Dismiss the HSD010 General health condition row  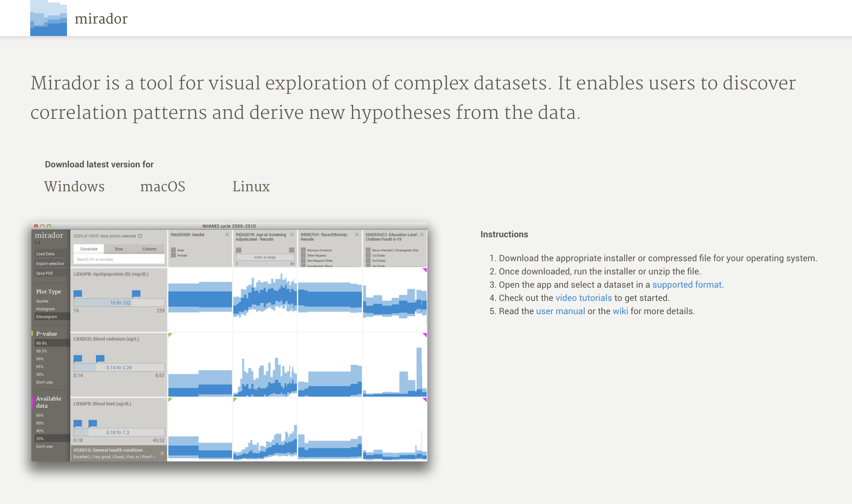click(162, 453)
